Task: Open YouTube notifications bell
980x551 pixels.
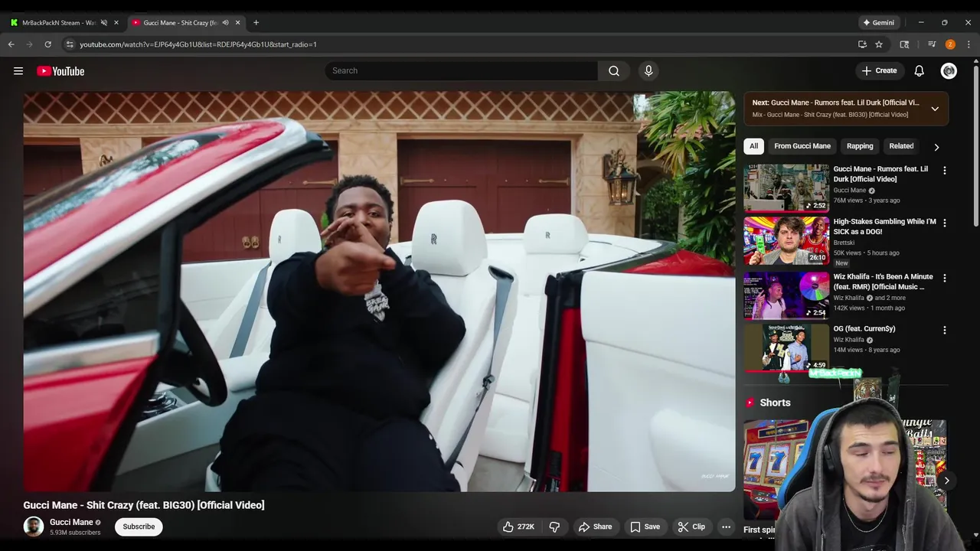Action: [x=919, y=70]
